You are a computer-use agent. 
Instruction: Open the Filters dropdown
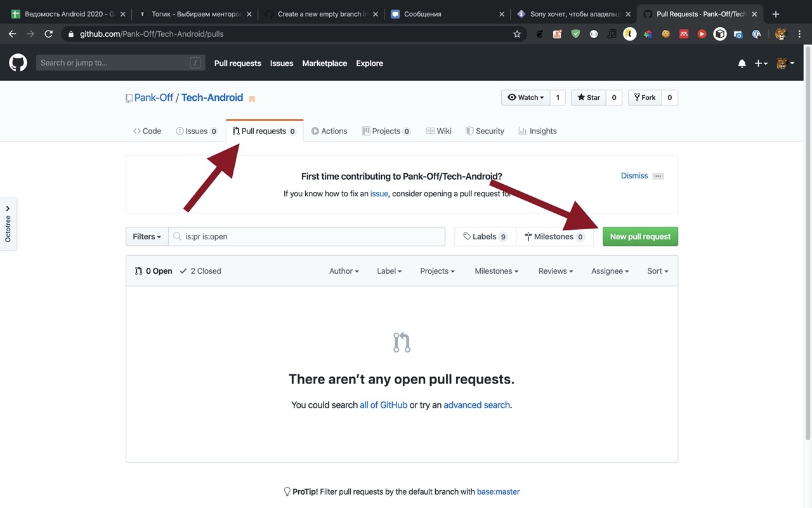(147, 236)
